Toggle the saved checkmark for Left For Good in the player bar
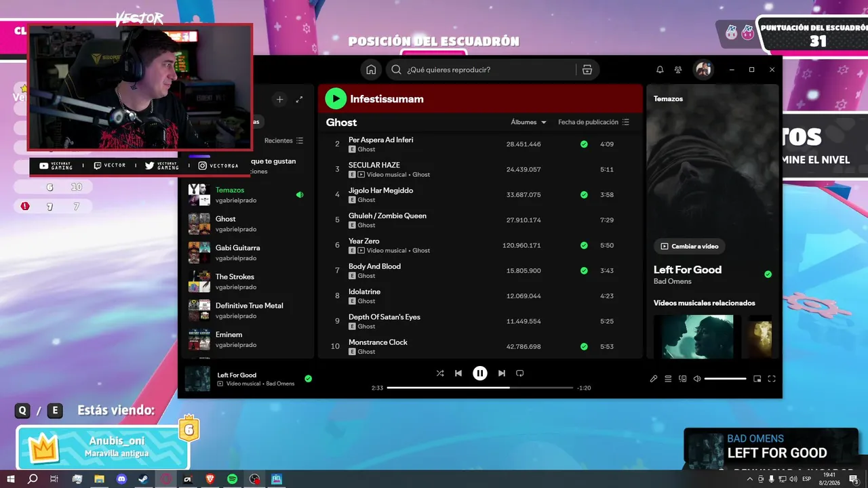The width and height of the screenshot is (868, 488). (309, 379)
